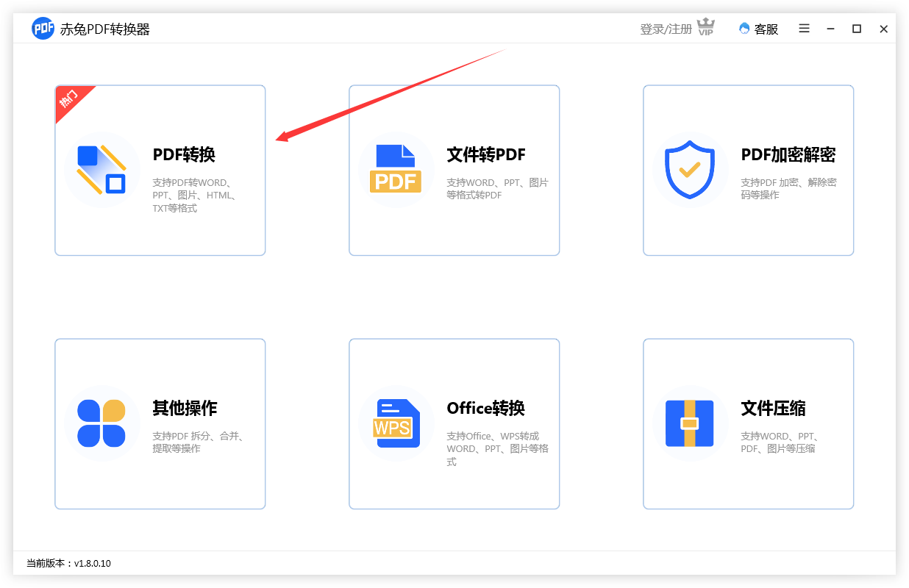This screenshot has width=909, height=588.
Task: Select the 文件压缩 title text
Action: click(773, 409)
